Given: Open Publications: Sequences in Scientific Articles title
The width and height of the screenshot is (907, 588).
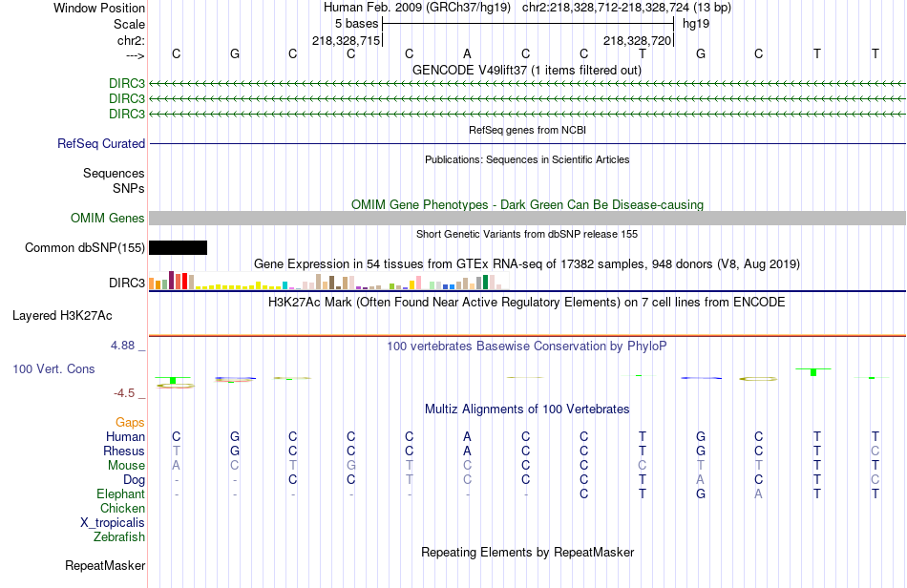Looking at the screenshot, I should tap(527, 159).
